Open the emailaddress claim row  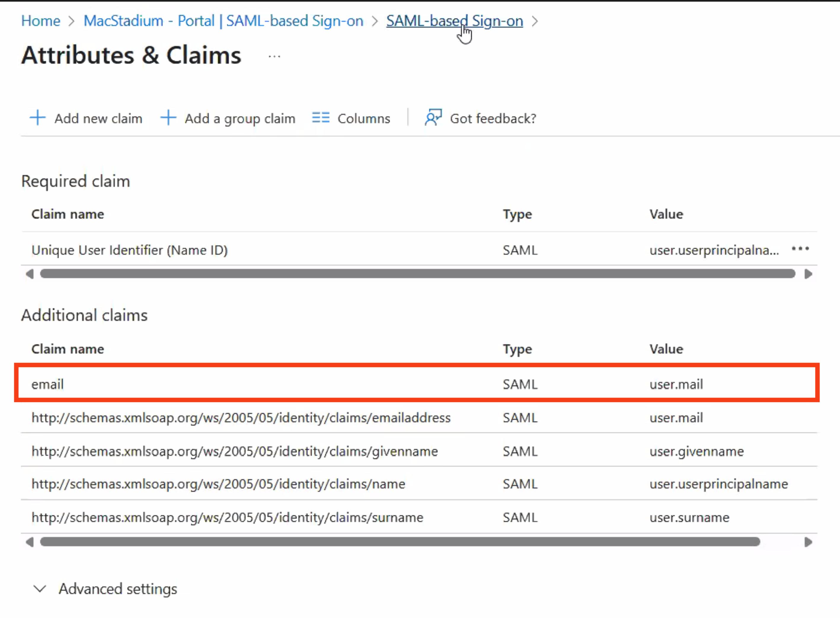(x=241, y=417)
